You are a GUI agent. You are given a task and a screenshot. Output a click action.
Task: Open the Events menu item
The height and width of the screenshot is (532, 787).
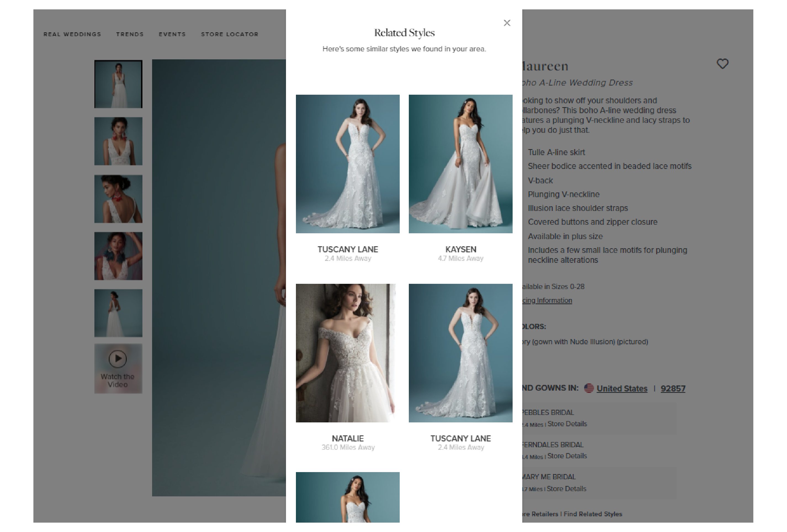coord(172,34)
